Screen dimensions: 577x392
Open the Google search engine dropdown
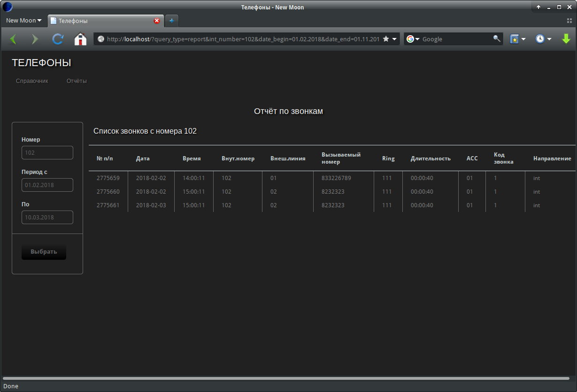(413, 39)
